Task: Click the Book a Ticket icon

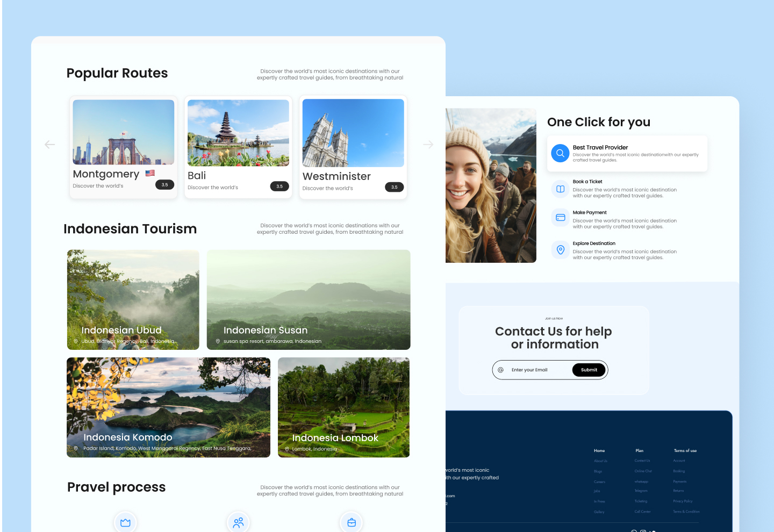Action: 560,189
